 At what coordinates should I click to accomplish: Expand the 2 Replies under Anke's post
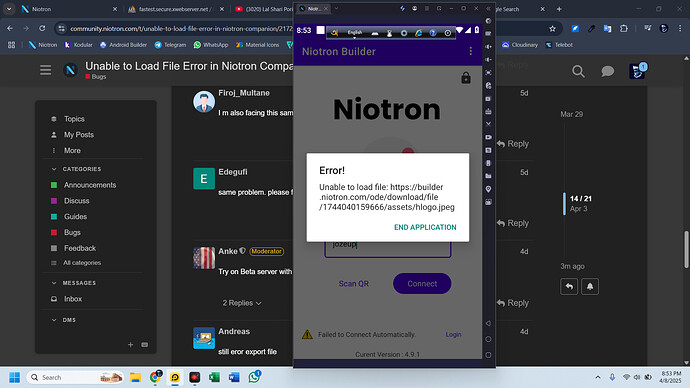(x=242, y=303)
